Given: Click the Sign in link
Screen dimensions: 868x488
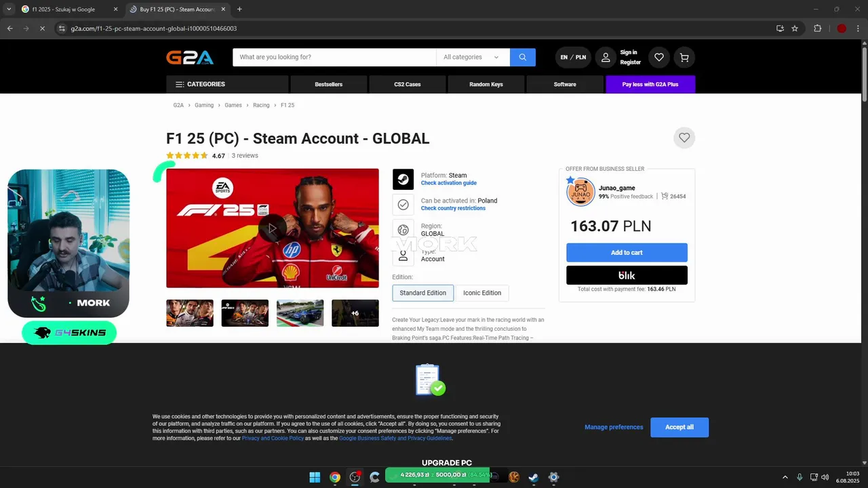Looking at the screenshot, I should (629, 52).
